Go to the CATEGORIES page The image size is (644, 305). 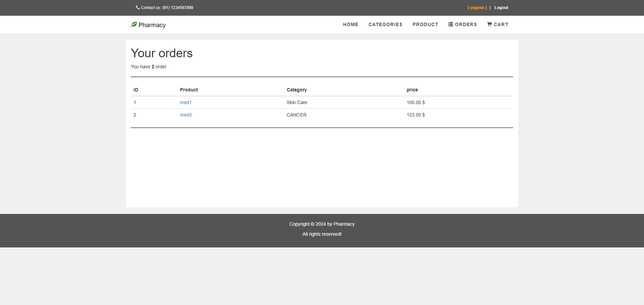coord(385,25)
